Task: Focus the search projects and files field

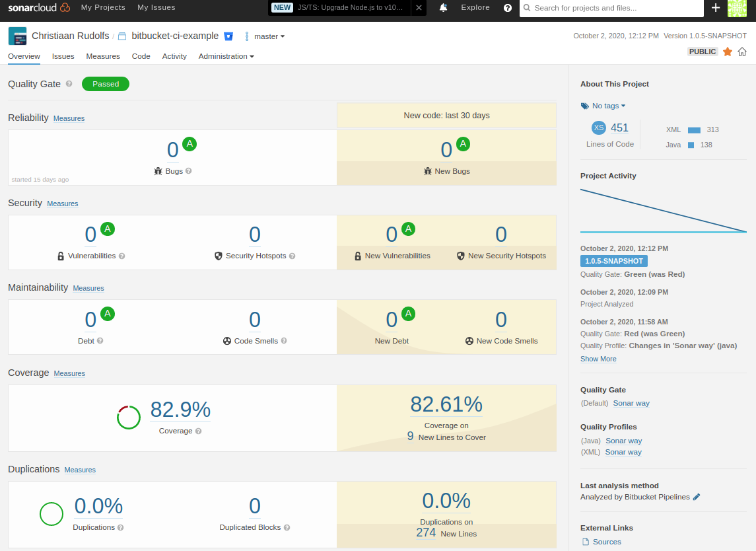Action: [611, 8]
